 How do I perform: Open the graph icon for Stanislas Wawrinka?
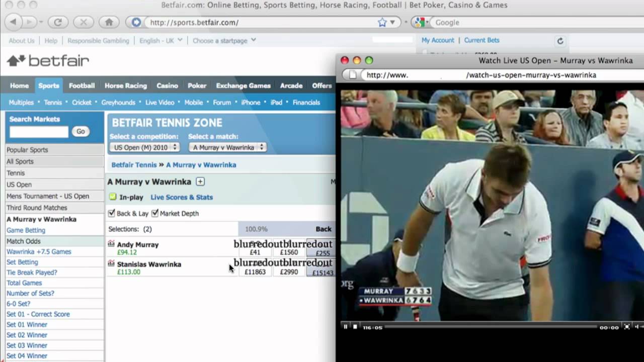point(111,263)
